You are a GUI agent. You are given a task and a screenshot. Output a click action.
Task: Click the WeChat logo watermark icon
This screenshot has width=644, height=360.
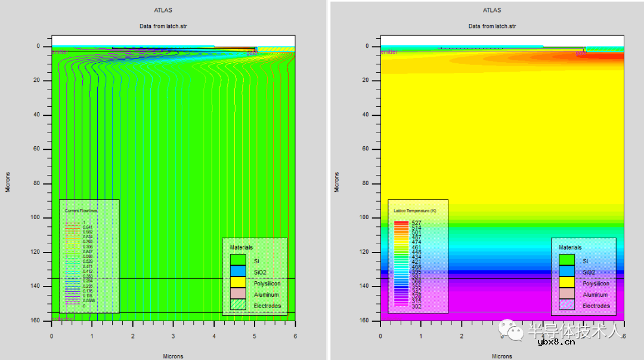point(512,329)
